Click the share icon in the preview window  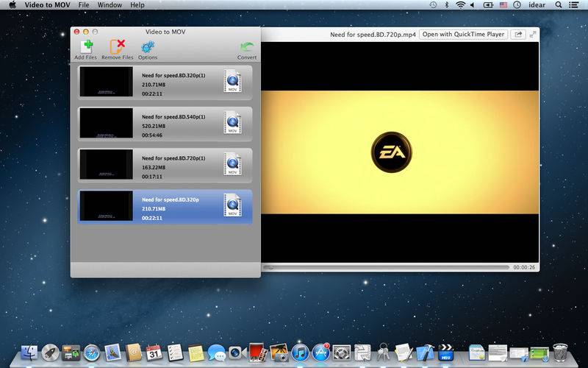click(x=518, y=34)
